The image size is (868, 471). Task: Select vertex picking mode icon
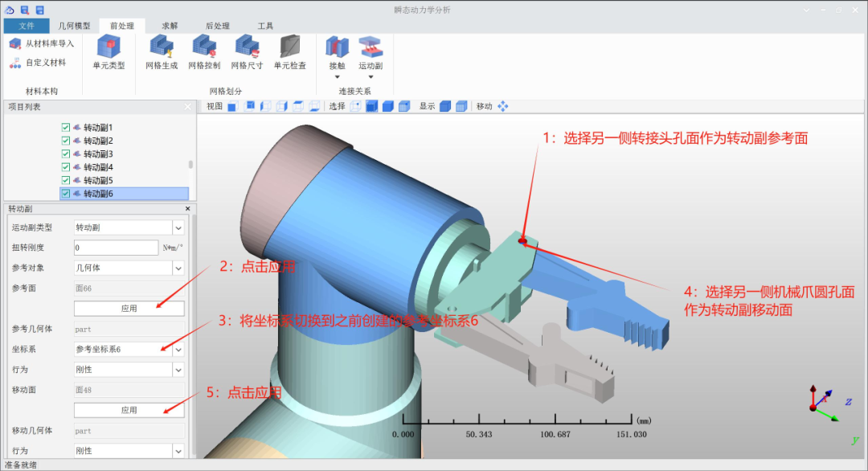click(x=355, y=106)
